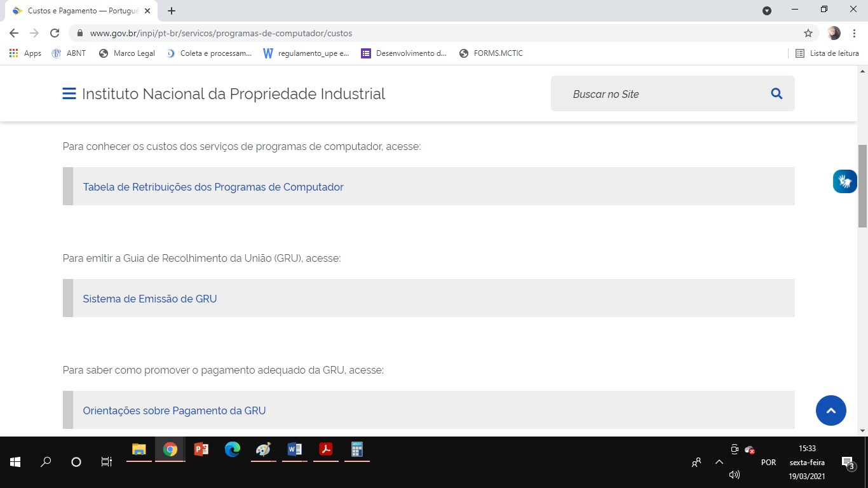The image size is (868, 488).
Task: Open Lista de leitura reading list
Action: point(827,53)
